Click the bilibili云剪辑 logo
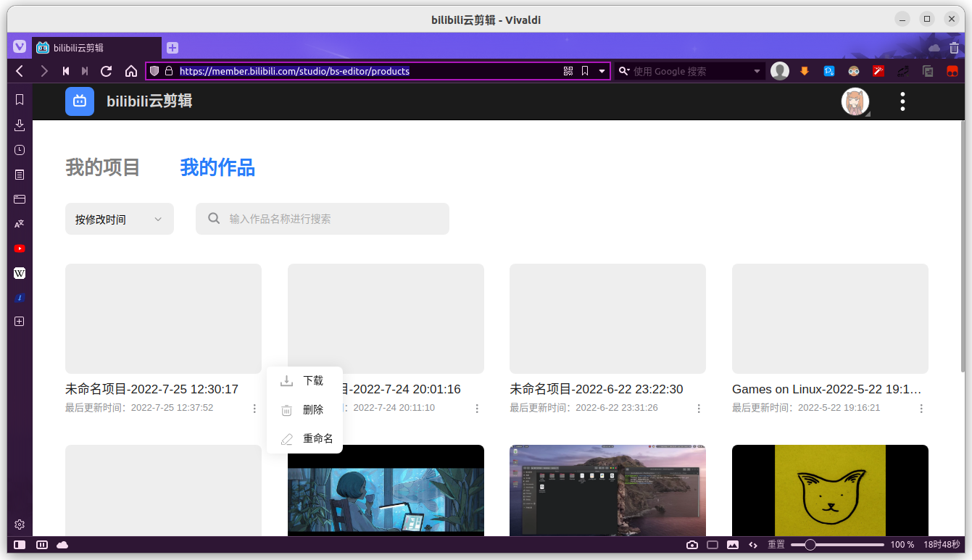Screen dimensions: 972x560 click(x=80, y=101)
